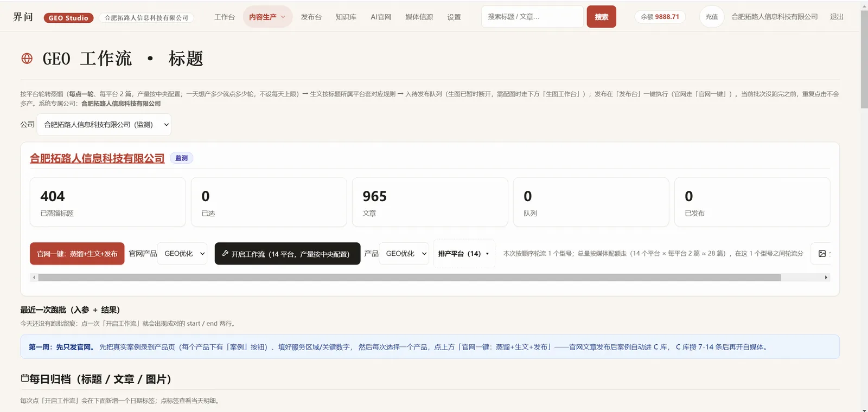
Task: Expand the 排产平台 (14) dropdown
Action: click(x=464, y=254)
